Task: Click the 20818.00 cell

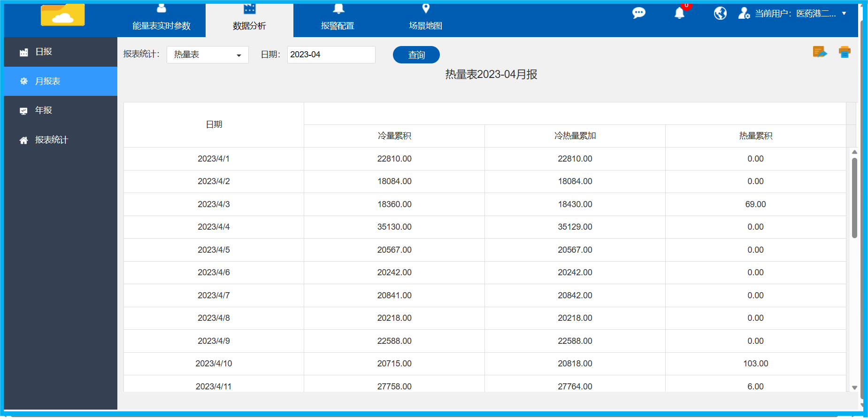Action: 575,364
